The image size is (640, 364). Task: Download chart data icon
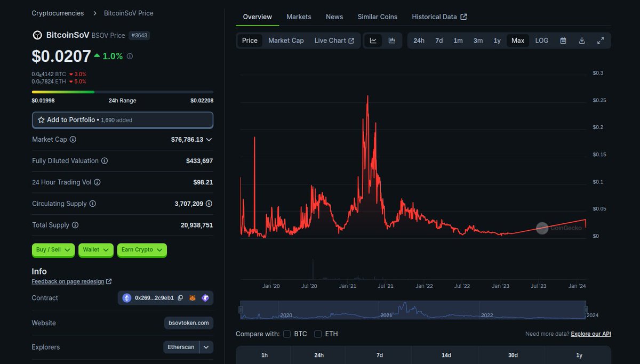coord(582,41)
